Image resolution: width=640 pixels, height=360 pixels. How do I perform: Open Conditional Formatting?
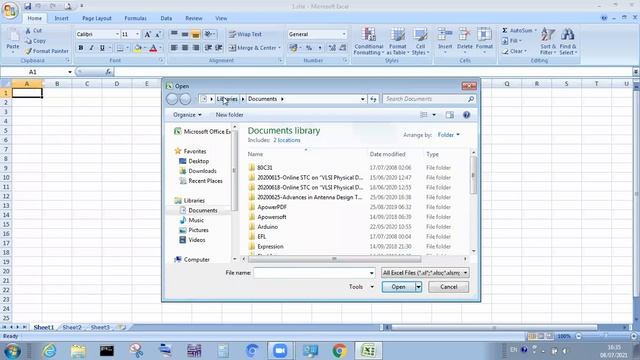pos(369,41)
